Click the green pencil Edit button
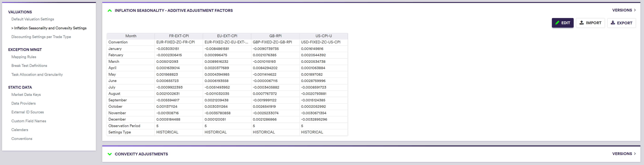This screenshot has height=165, width=644. coord(563,23)
